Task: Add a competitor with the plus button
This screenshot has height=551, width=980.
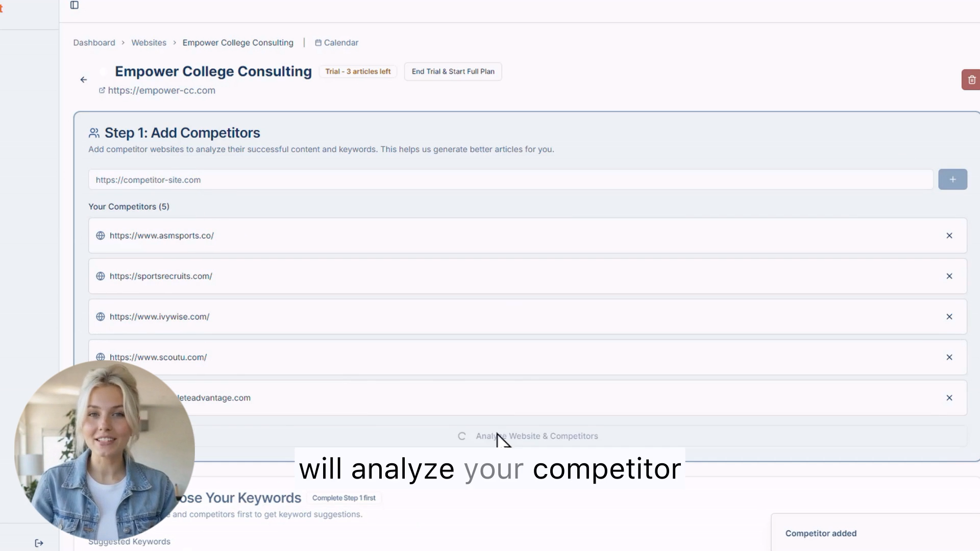Action: pyautogui.click(x=952, y=179)
